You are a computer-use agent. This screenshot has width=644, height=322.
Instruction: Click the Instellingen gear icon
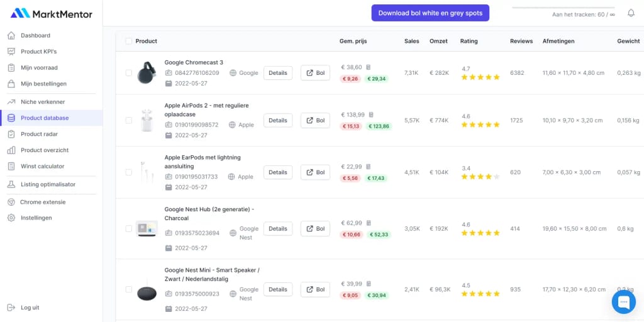coord(11,218)
